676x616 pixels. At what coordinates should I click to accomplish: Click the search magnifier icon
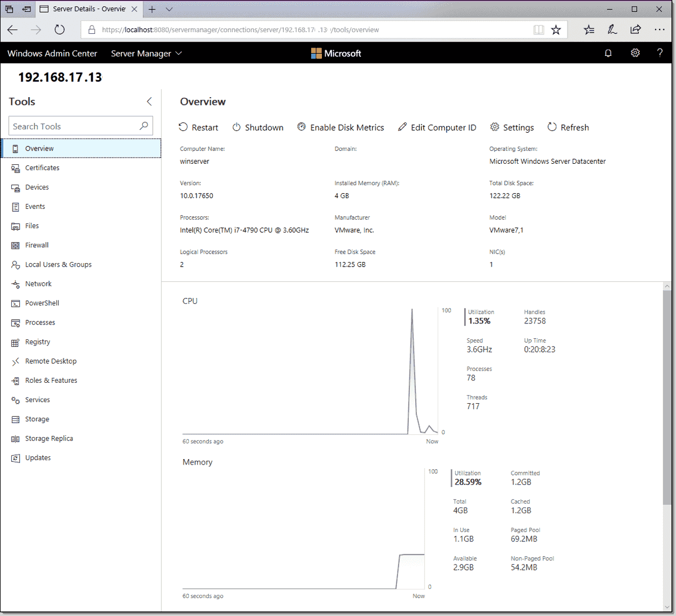[x=144, y=125]
